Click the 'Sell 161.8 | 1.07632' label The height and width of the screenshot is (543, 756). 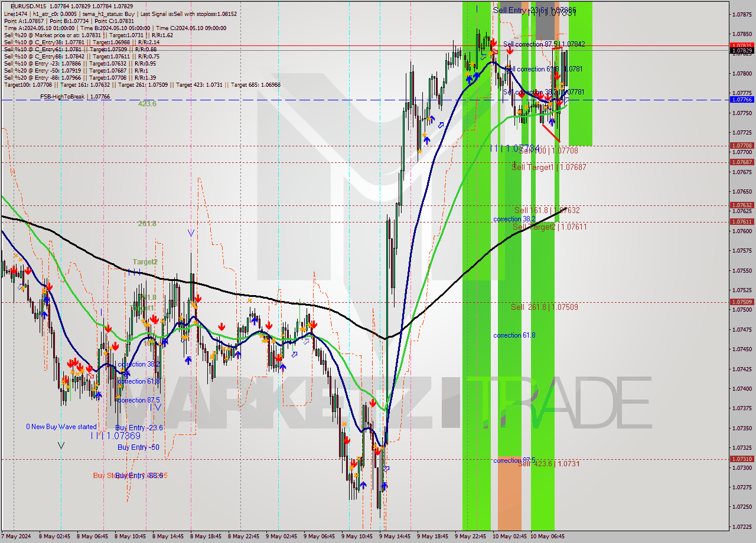tap(547, 210)
